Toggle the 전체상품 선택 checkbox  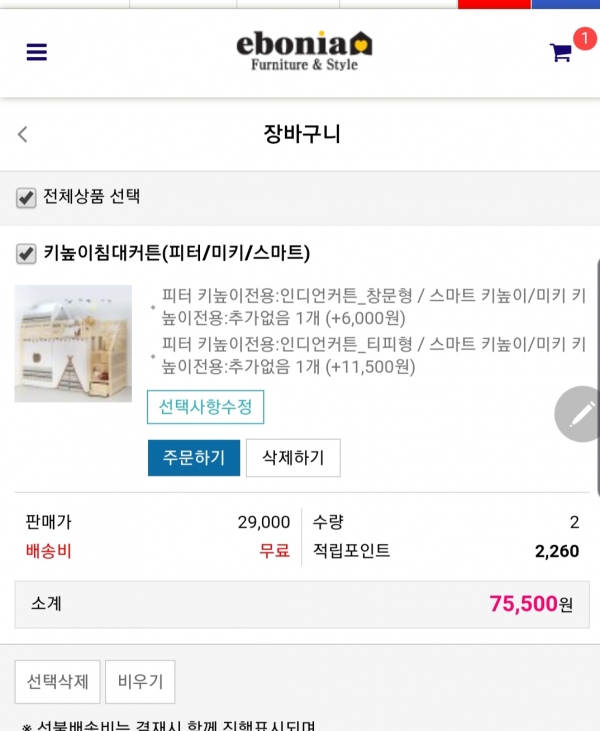(x=26, y=197)
